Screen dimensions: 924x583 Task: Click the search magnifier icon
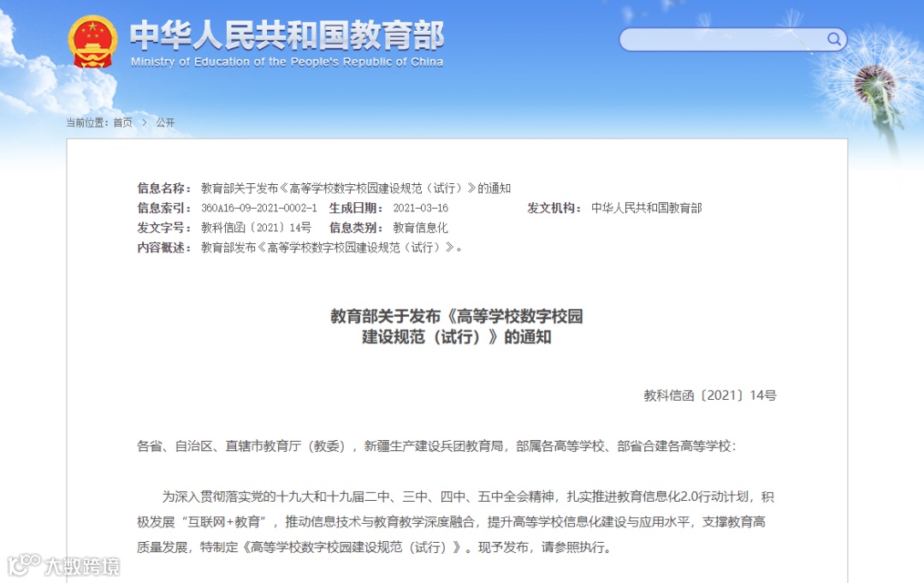point(833,39)
